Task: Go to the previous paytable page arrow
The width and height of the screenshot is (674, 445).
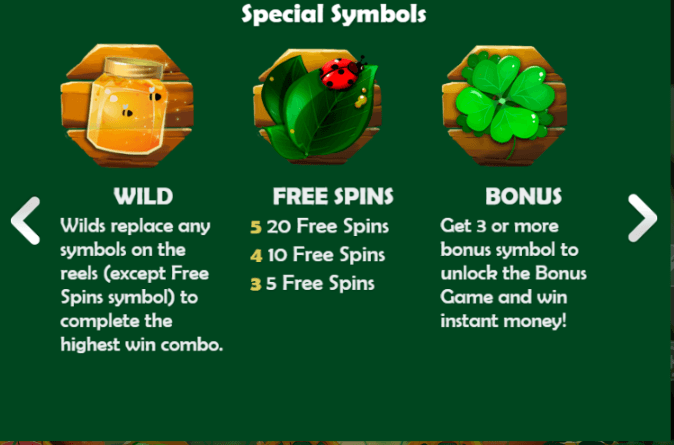Action: (x=25, y=221)
